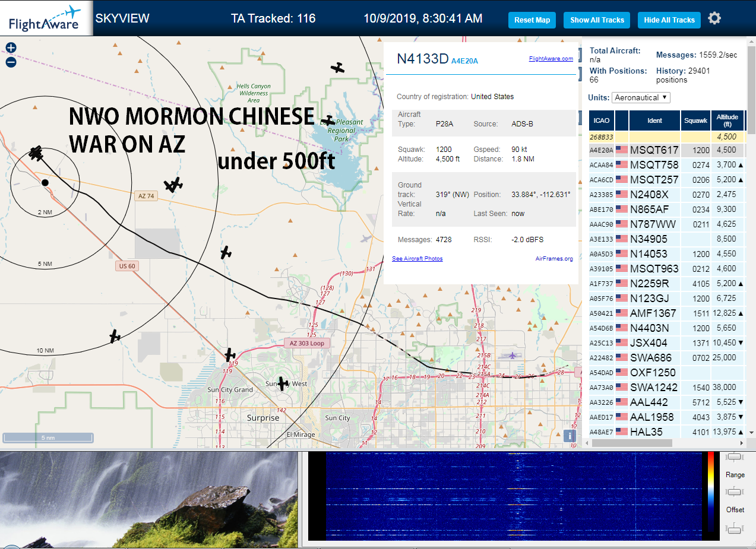756x549 pixels.
Task: Open settings via the gear icon
Action: (714, 18)
